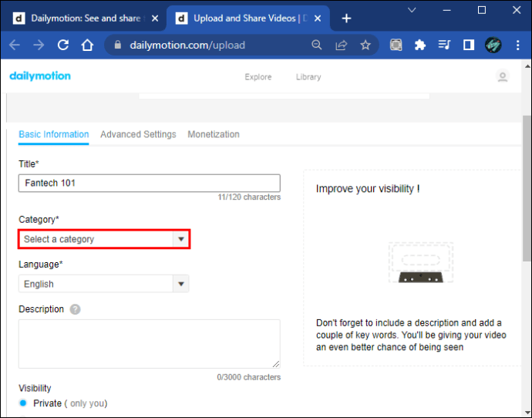Close the 'Upload and Share Videos' tab
The image size is (532, 418).
tap(318, 19)
